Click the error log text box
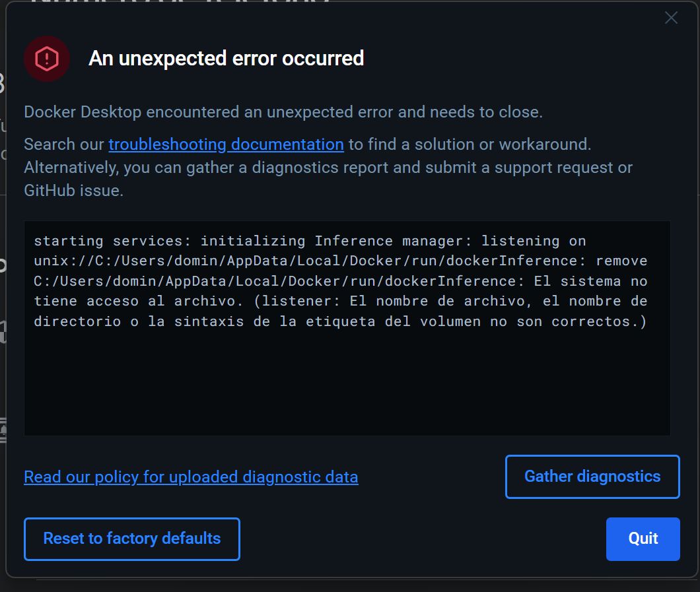Screen dimensions: 700x592 point(347,328)
